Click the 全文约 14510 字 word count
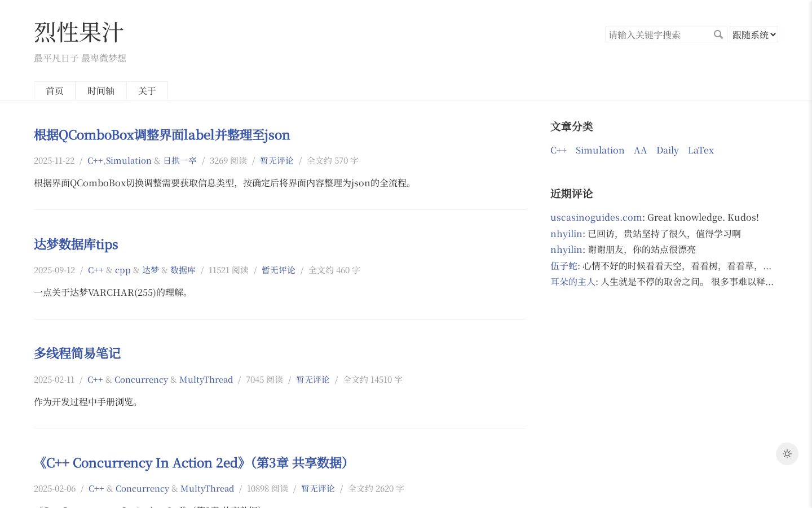812x508 pixels. pos(373,380)
